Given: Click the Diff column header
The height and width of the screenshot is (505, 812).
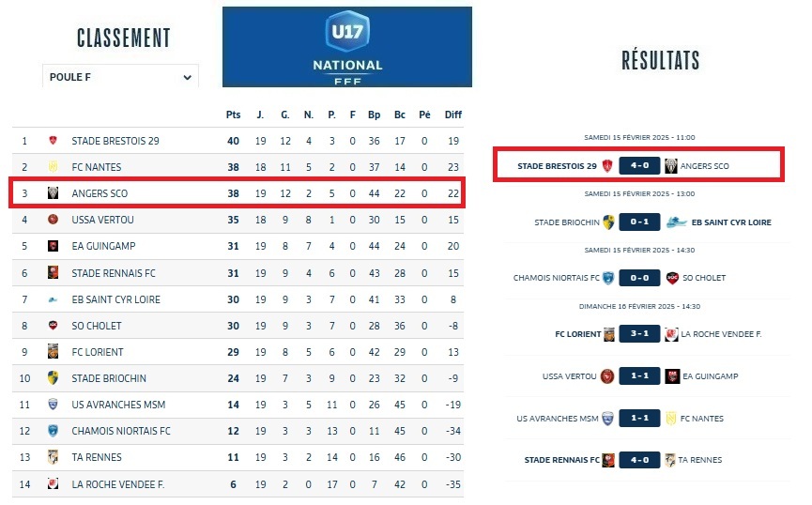Looking at the screenshot, I should [x=453, y=115].
